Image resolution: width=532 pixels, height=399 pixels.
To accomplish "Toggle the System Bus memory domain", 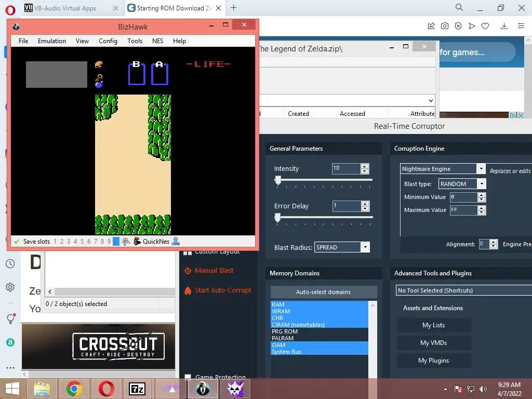I will [320, 352].
